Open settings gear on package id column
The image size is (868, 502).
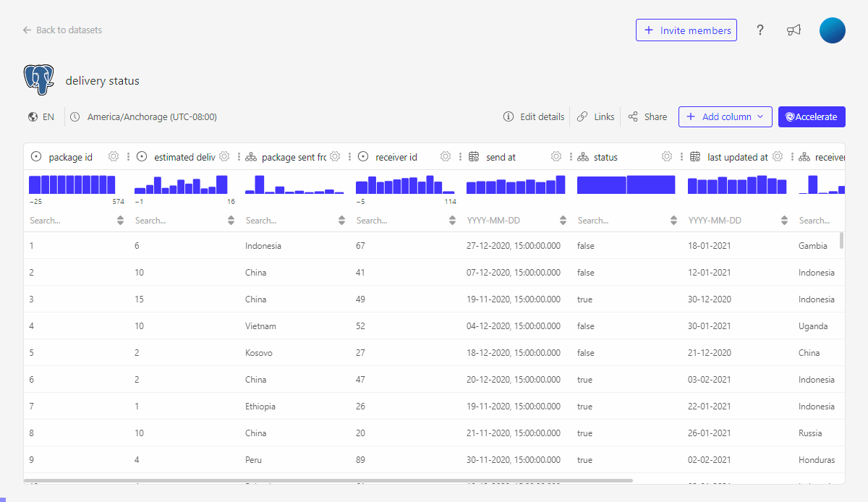coord(113,156)
